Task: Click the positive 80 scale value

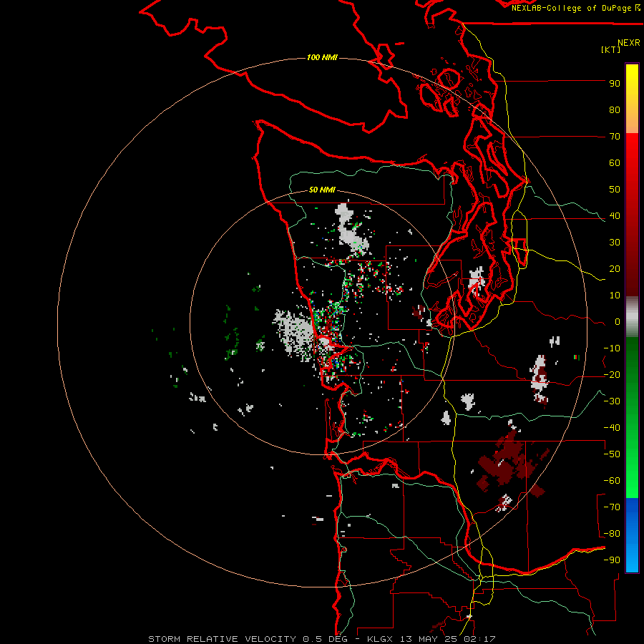Action: point(615,110)
